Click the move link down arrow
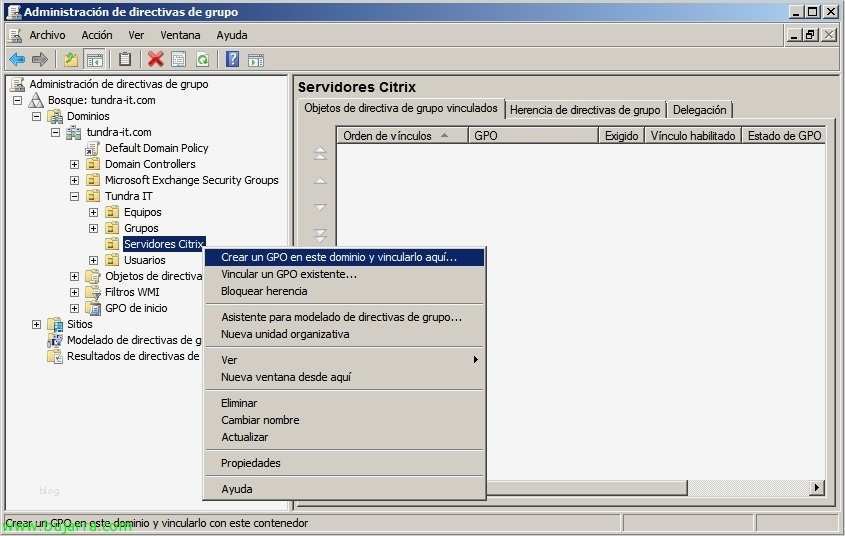Image resolution: width=845 pixels, height=536 pixels. coord(320,207)
